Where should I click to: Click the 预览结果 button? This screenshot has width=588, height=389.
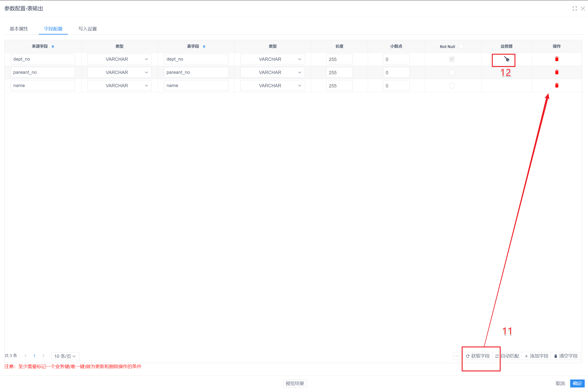coord(295,383)
